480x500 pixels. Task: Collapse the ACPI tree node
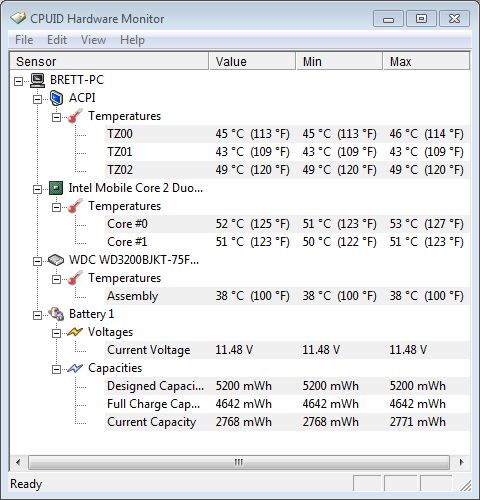38,99
